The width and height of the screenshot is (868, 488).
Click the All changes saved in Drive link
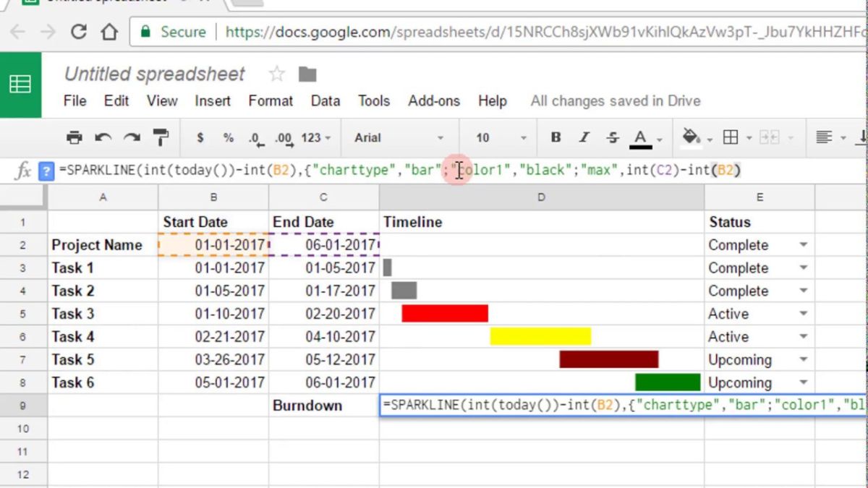(x=616, y=101)
